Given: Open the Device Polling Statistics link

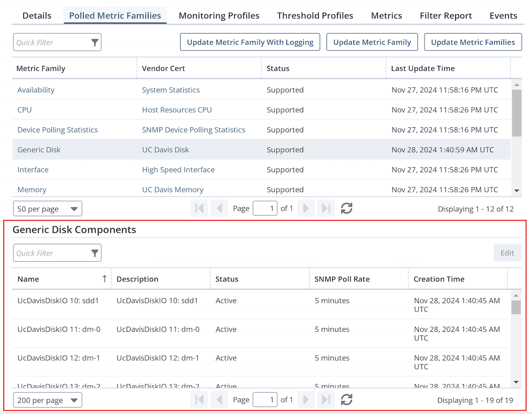Looking at the screenshot, I should 58,130.
